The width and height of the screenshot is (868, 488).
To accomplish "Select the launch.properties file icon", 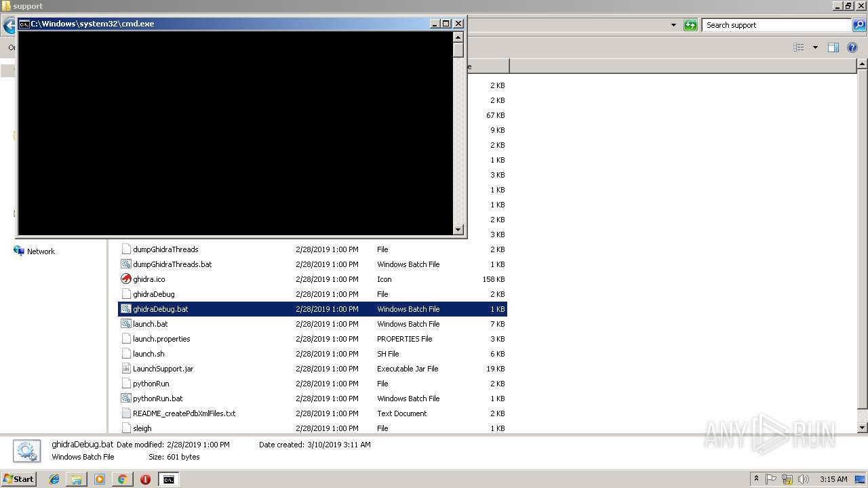I will coord(125,339).
